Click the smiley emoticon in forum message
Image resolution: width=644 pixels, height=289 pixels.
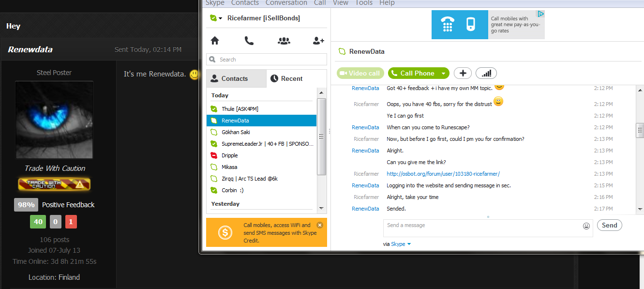tap(194, 74)
